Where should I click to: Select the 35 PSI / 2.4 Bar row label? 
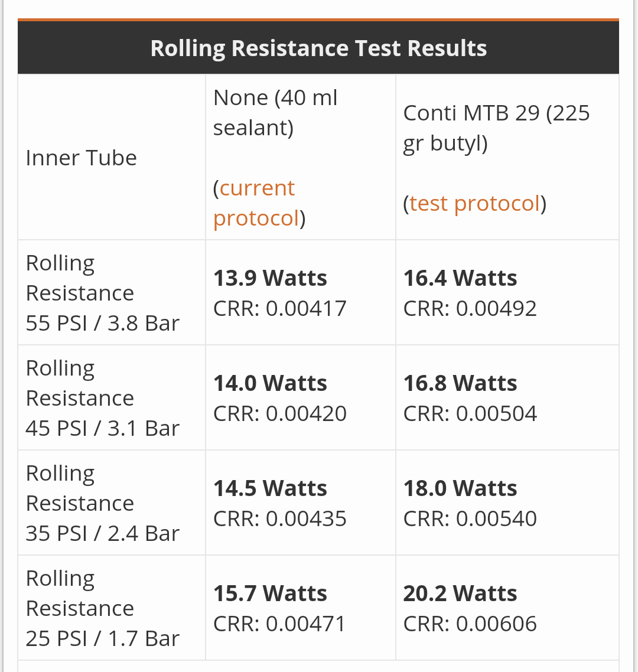[102, 533]
